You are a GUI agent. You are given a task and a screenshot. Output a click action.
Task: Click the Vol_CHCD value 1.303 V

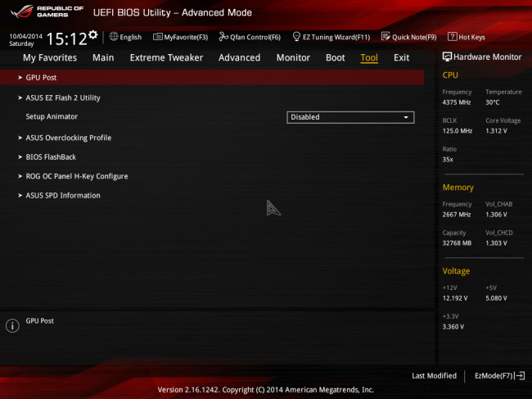click(x=496, y=243)
